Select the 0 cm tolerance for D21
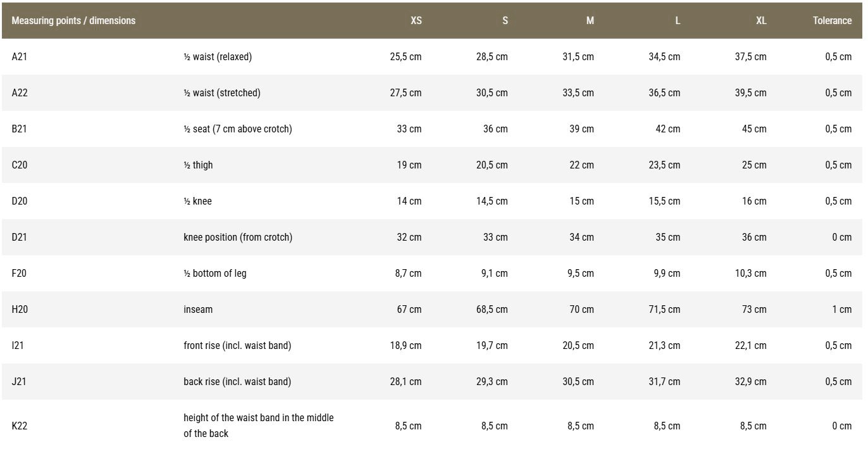868x456 pixels. [x=841, y=237]
